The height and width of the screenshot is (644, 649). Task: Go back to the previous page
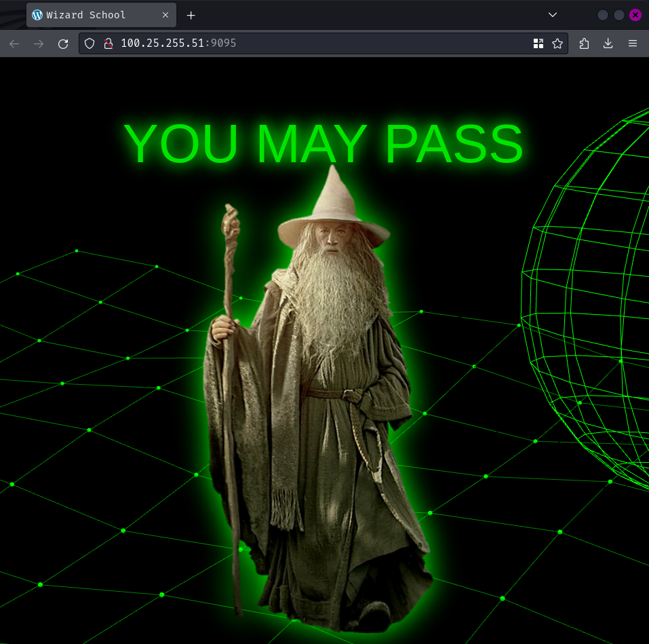click(x=14, y=43)
